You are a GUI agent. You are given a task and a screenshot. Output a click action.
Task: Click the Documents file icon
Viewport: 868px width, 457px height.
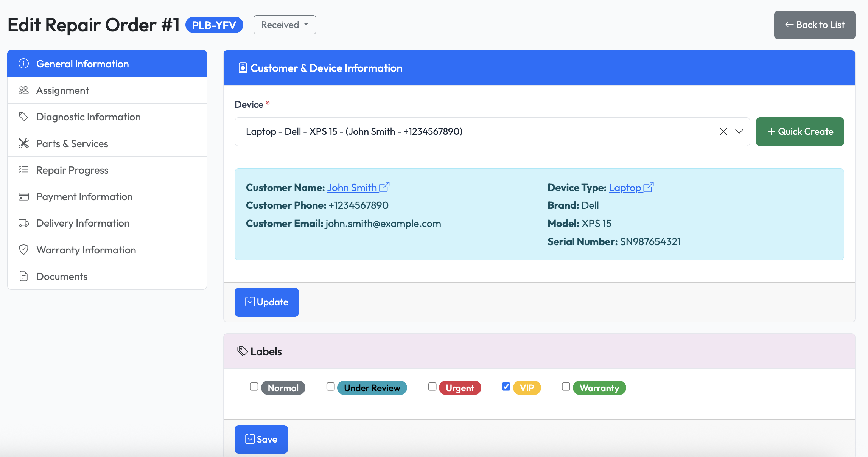pos(23,276)
